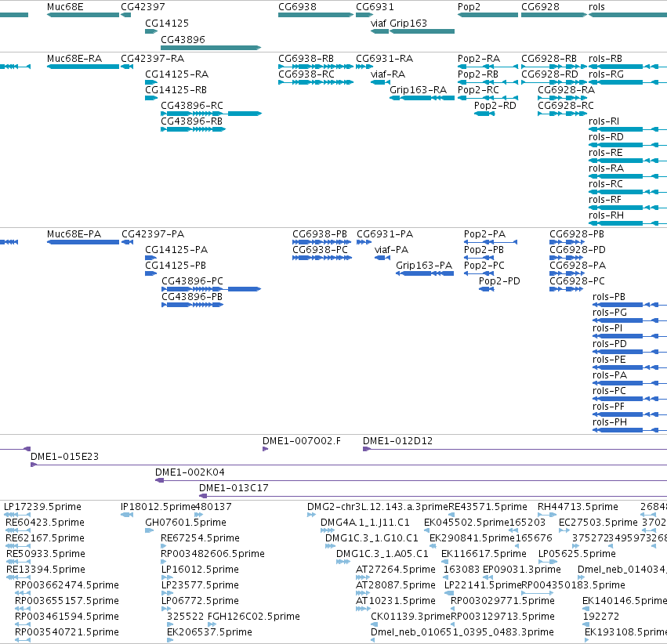Click the RE43571.5prime EST label
667x644 pixels.
[x=488, y=507]
